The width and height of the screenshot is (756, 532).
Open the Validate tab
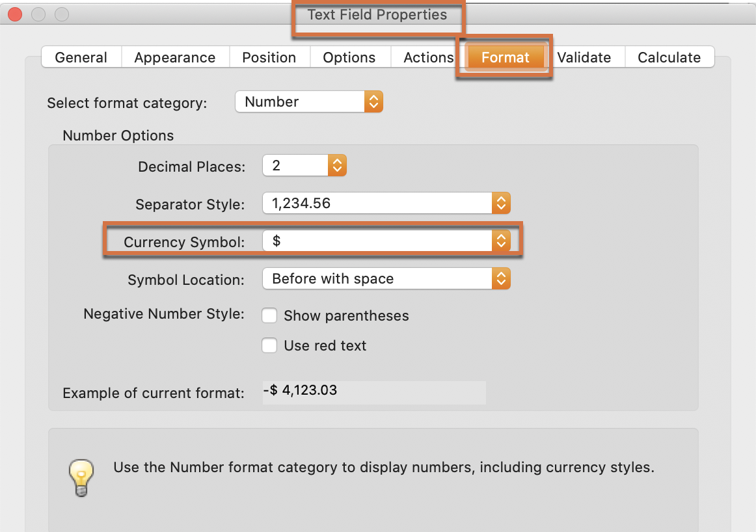586,57
